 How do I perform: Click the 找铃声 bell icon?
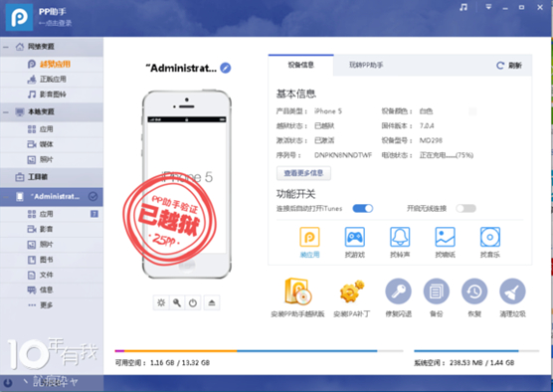400,237
